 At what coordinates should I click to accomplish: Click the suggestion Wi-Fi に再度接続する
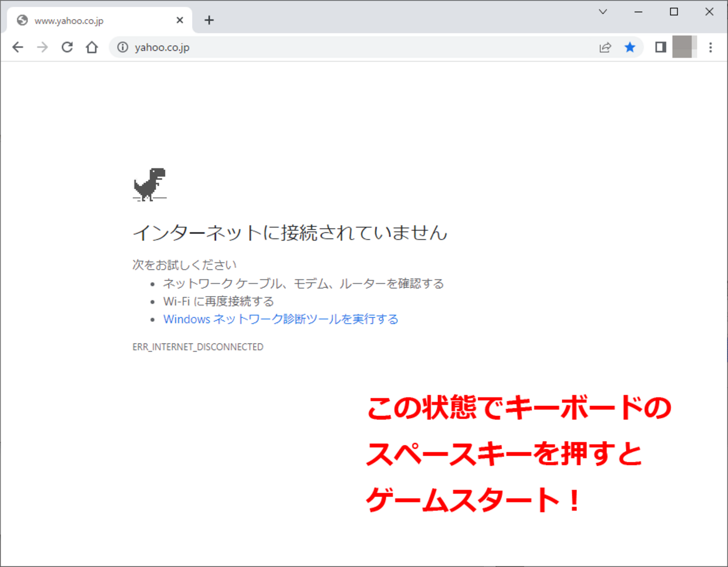[218, 302]
